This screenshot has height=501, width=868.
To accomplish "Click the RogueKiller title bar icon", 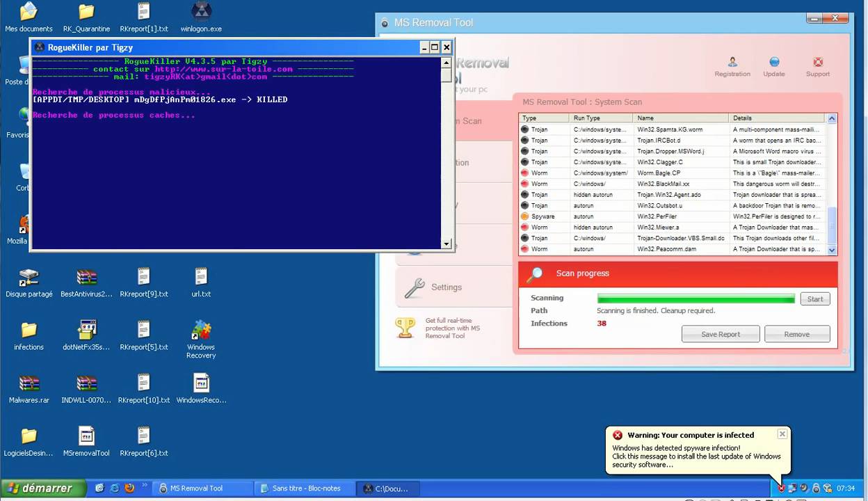I will pos(38,47).
